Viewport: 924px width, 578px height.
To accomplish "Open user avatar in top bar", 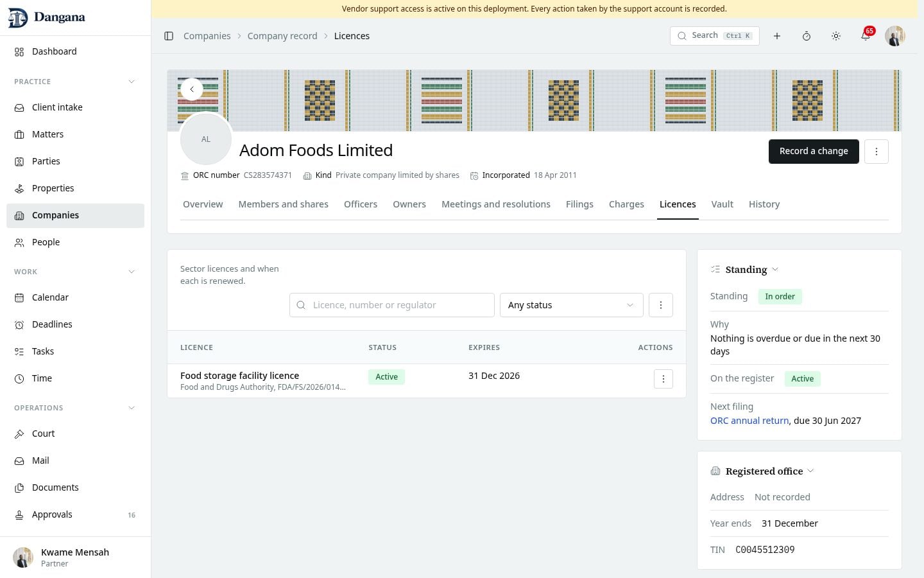I will tap(895, 36).
